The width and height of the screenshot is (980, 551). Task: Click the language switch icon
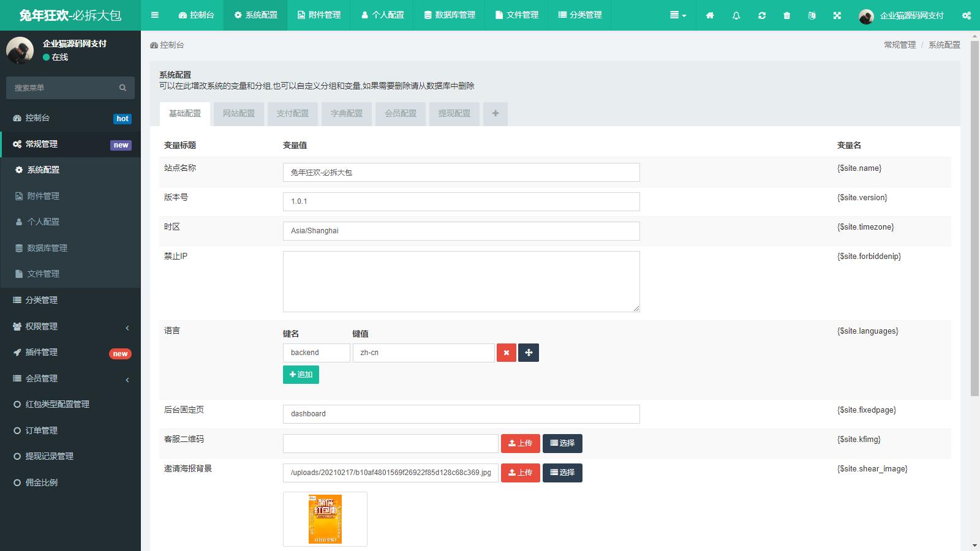click(812, 15)
